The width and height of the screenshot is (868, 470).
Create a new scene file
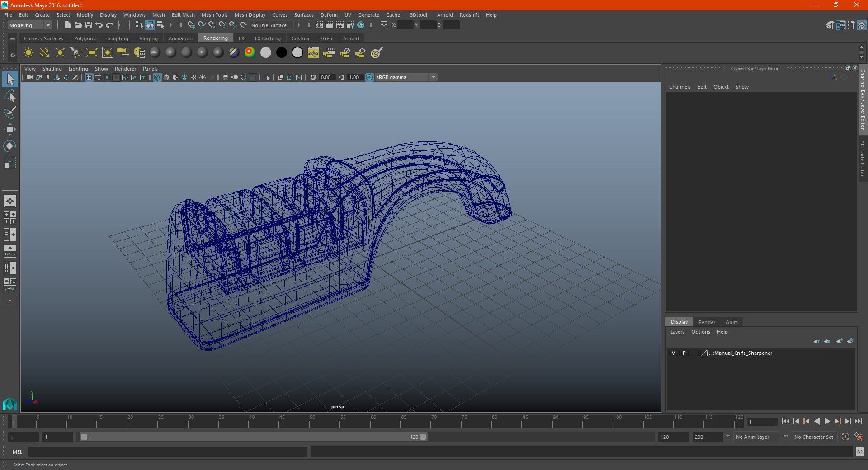pos(67,25)
